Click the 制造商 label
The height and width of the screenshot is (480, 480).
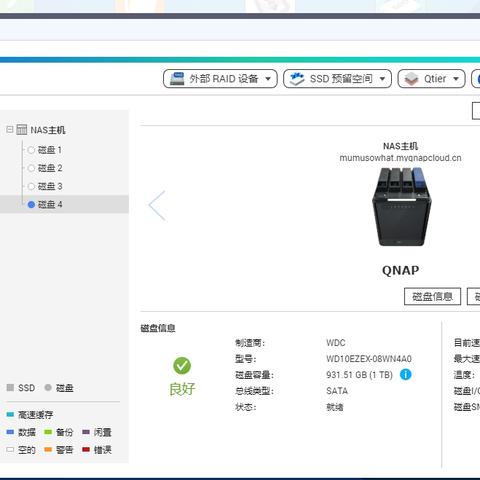point(250,343)
